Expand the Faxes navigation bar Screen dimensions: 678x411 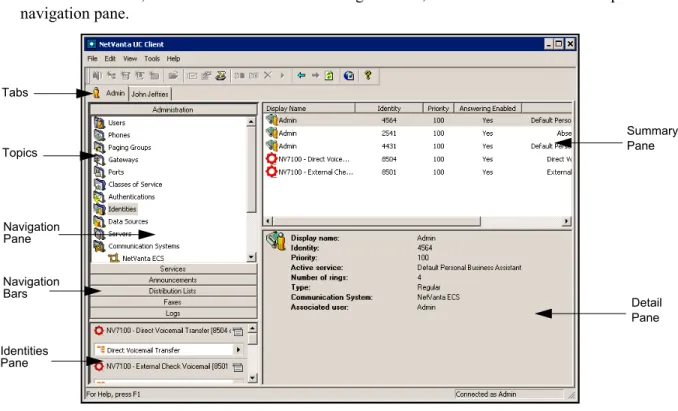coord(173,302)
